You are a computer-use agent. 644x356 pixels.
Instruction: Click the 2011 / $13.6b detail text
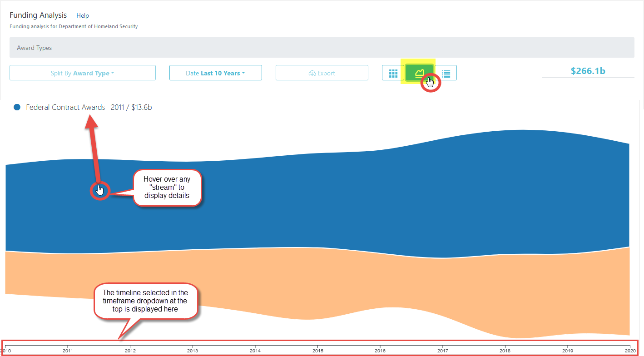click(131, 108)
